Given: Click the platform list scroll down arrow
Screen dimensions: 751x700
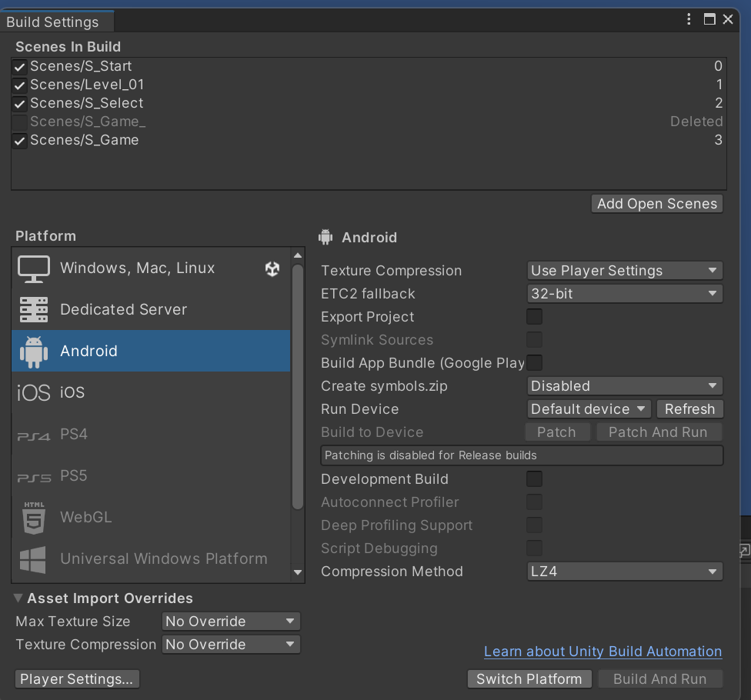Looking at the screenshot, I should [298, 572].
